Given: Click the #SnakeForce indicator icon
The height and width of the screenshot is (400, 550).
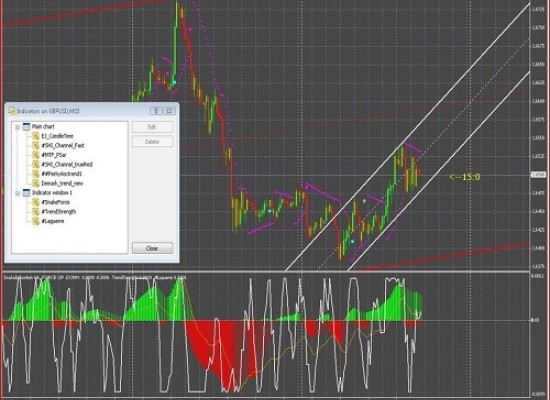Looking at the screenshot, I should click(x=35, y=202).
